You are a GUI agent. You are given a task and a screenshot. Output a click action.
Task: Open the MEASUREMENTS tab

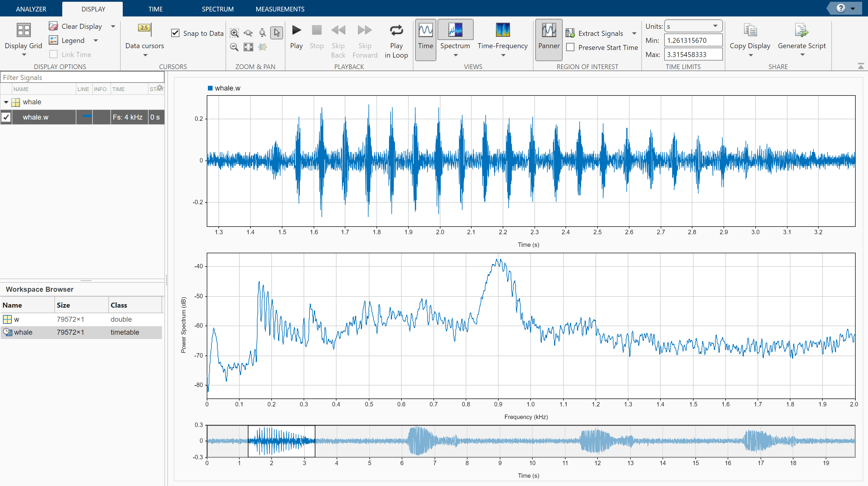(280, 9)
